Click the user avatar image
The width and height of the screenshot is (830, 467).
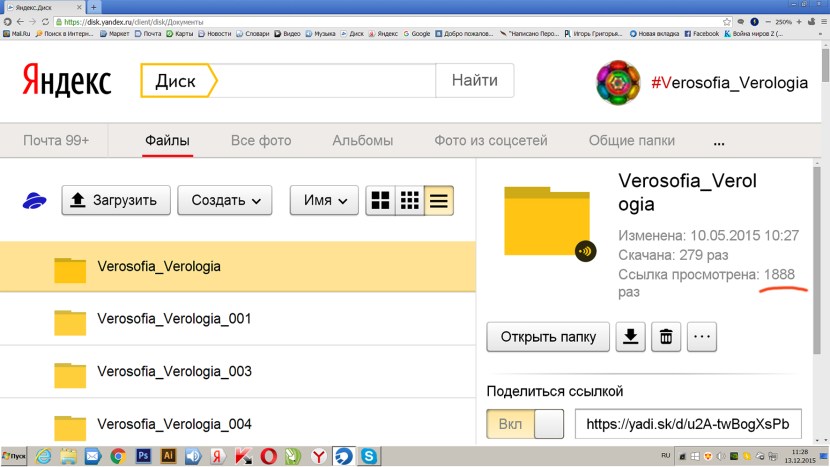pos(617,84)
